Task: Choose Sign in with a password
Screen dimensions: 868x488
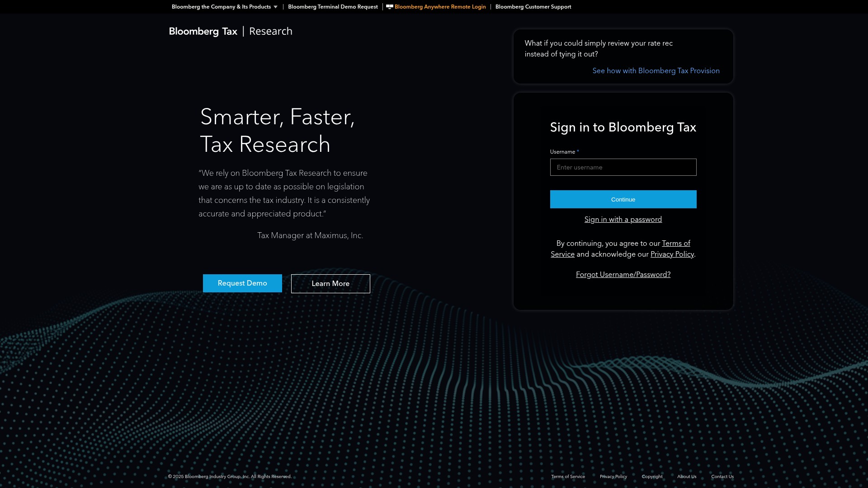Action: 623,220
